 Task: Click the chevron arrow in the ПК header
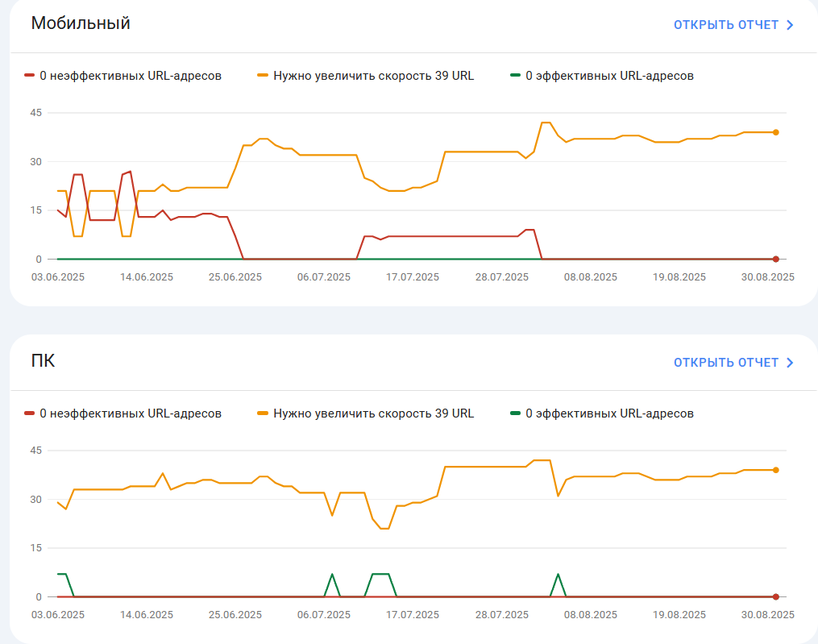click(790, 363)
